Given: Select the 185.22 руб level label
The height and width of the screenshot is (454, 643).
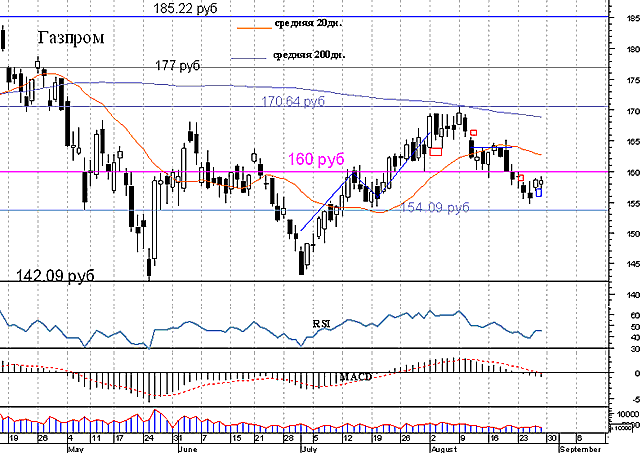Looking at the screenshot, I should (185, 8).
